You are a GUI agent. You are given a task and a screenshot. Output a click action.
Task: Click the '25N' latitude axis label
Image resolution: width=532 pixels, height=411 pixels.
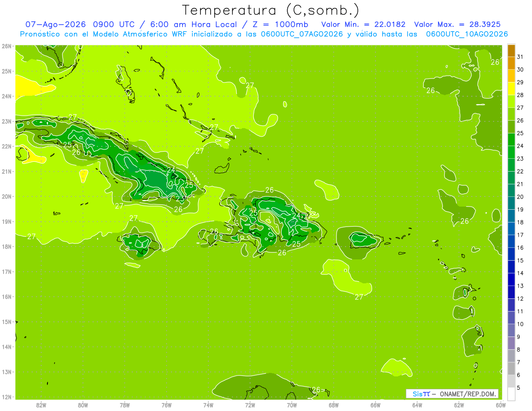click(6, 71)
